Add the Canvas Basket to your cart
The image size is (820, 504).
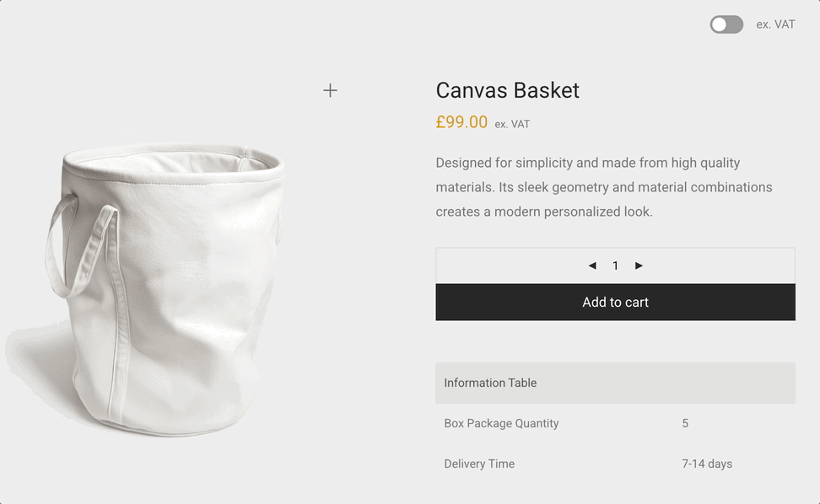615,302
